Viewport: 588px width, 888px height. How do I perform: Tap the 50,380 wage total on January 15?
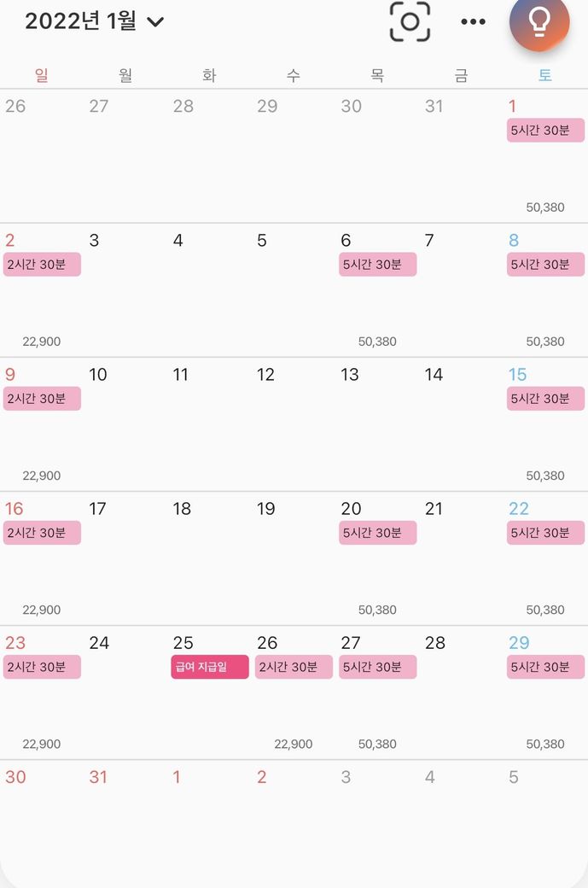545,476
